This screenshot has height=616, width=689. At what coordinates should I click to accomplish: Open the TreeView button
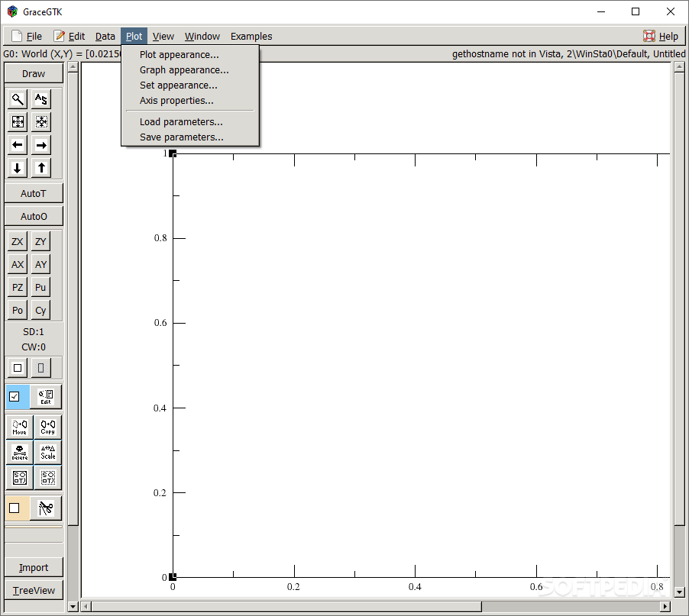34,591
